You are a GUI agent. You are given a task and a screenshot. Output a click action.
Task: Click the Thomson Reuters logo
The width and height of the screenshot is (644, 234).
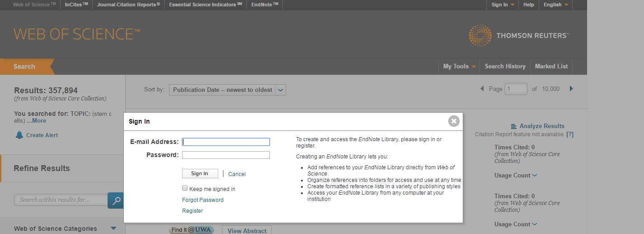coord(519,36)
